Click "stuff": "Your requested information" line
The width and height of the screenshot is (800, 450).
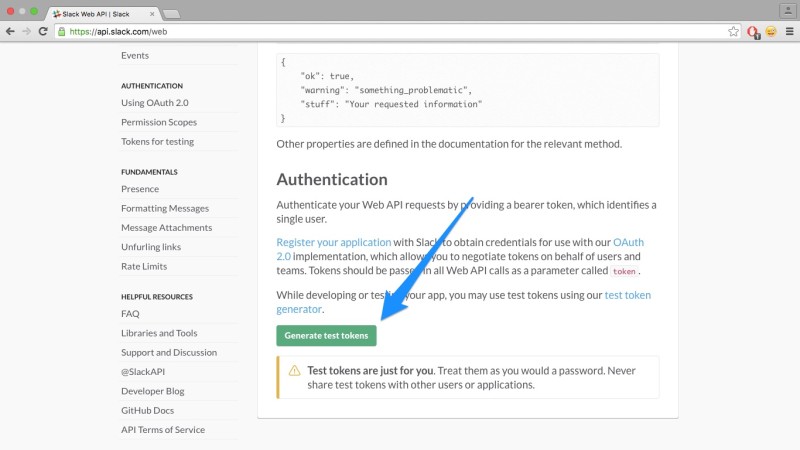pos(391,104)
